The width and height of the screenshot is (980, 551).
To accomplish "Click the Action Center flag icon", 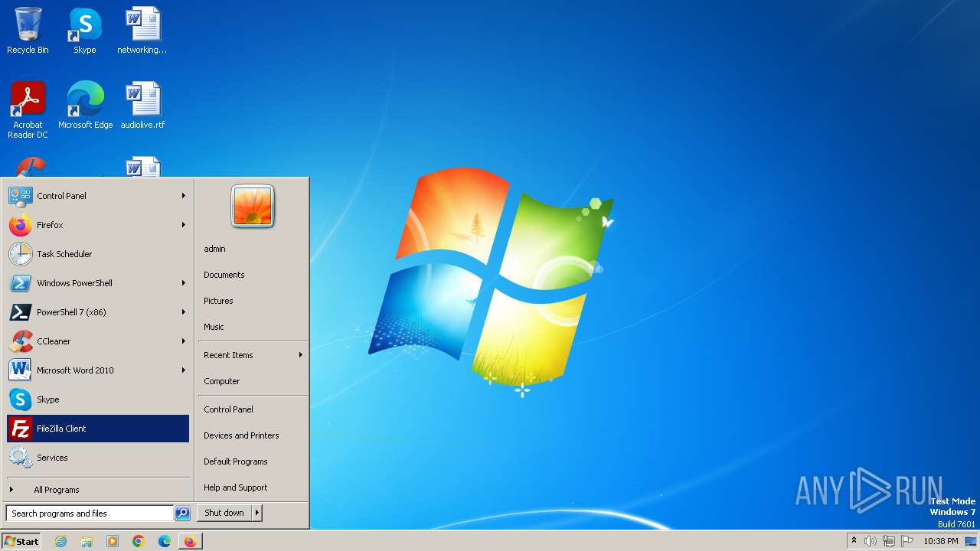I will (x=907, y=541).
